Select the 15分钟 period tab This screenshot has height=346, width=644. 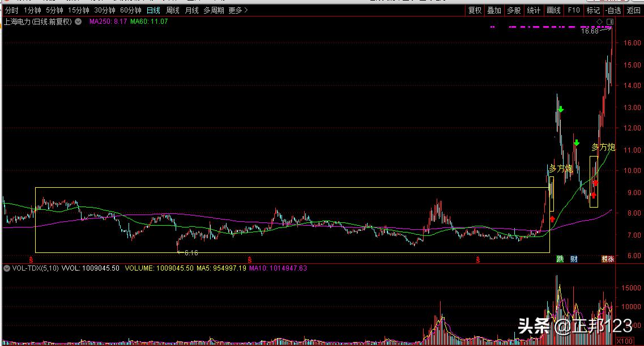[x=78, y=10]
